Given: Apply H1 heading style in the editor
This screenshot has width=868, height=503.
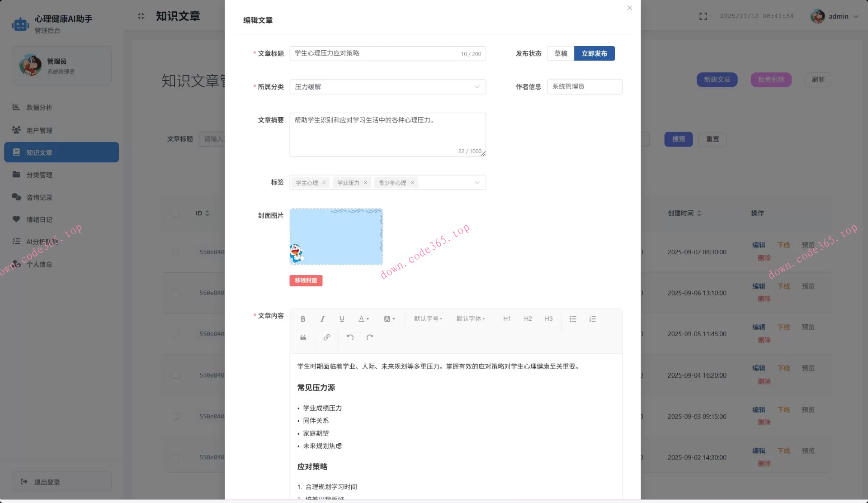Looking at the screenshot, I should (507, 319).
